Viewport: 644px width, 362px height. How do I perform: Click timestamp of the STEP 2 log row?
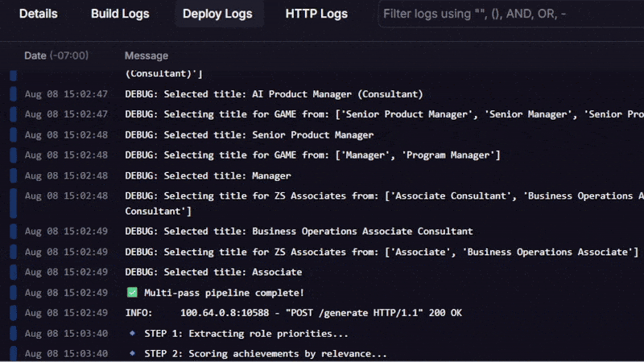click(x=66, y=353)
